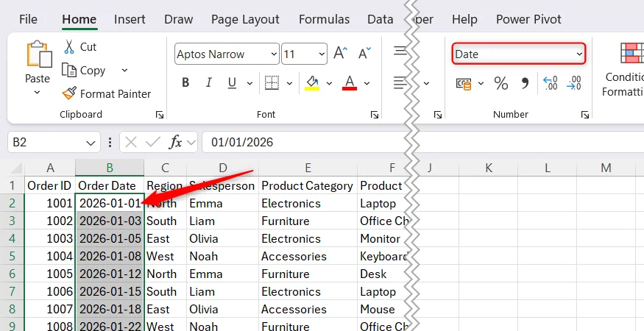Click the Order ID cell 1007
This screenshot has width=644, height=331.
click(50, 309)
